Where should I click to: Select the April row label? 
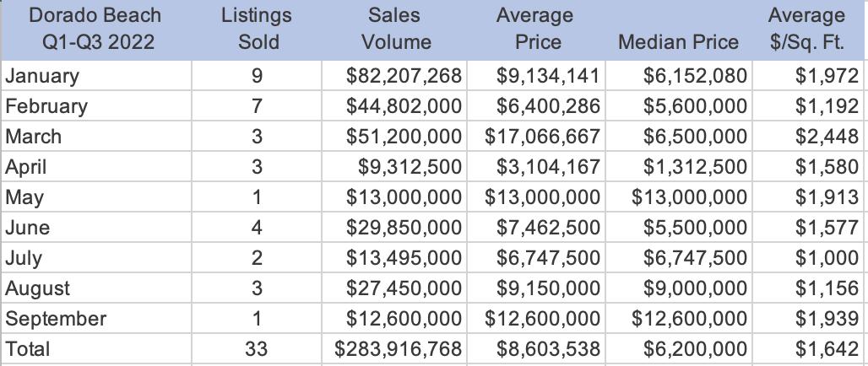tap(96, 167)
